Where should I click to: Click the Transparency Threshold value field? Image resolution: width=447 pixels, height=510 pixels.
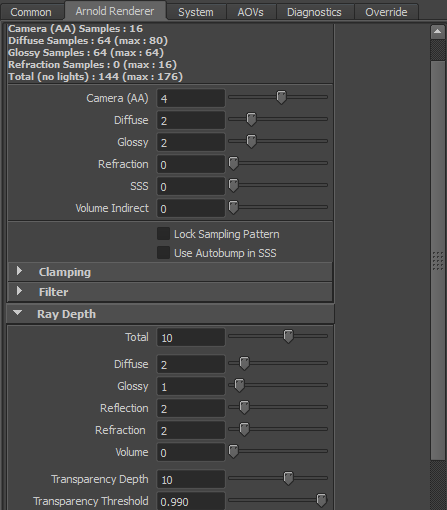click(191, 501)
